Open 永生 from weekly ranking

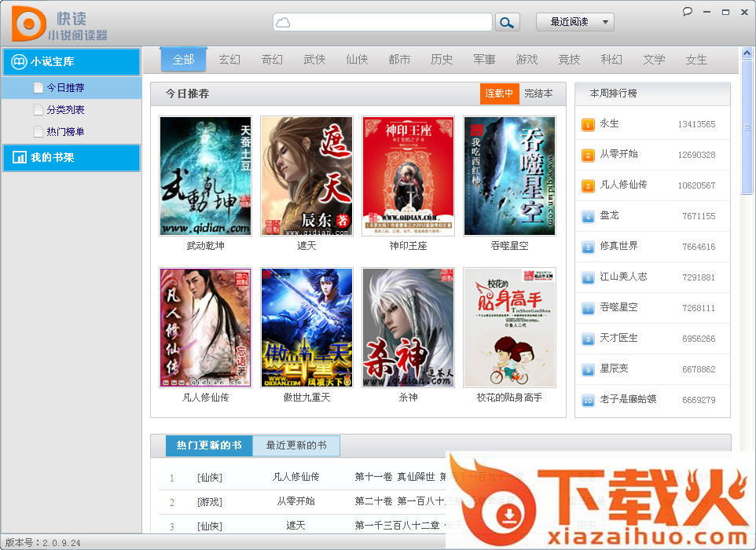pyautogui.click(x=609, y=124)
